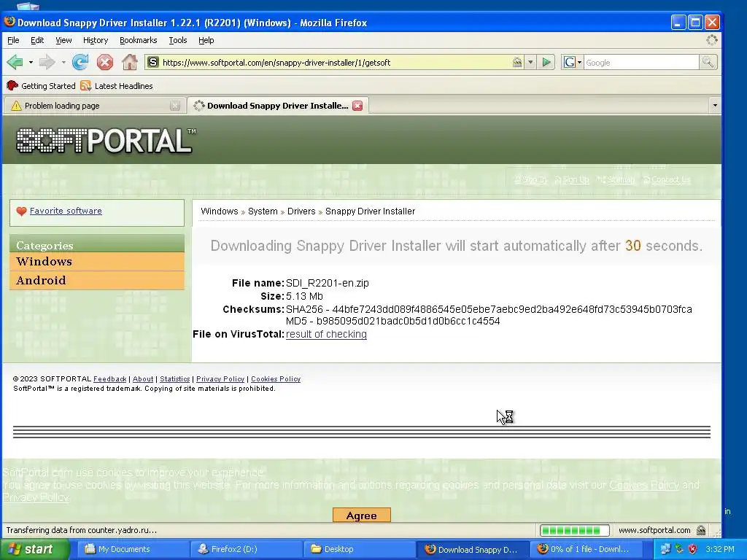The width and height of the screenshot is (747, 560).
Task: Open the Feedback footer link
Action: coord(109,379)
